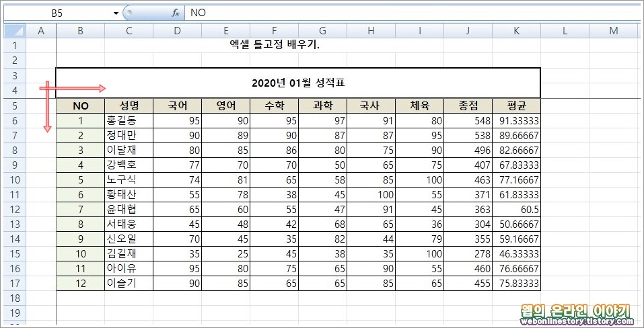The width and height of the screenshot is (644, 328).
Task: Click the 'NO' header cell
Action: [x=81, y=106]
